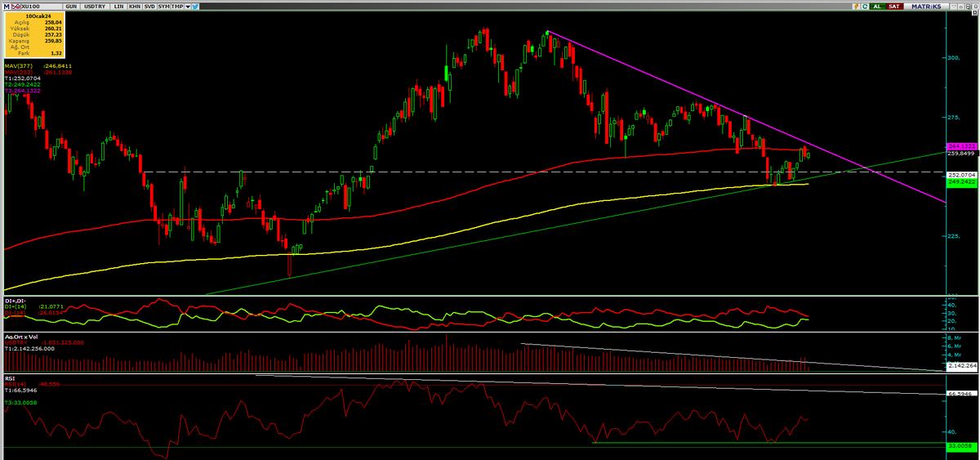Click the KHN toolbar button

tap(135, 7)
